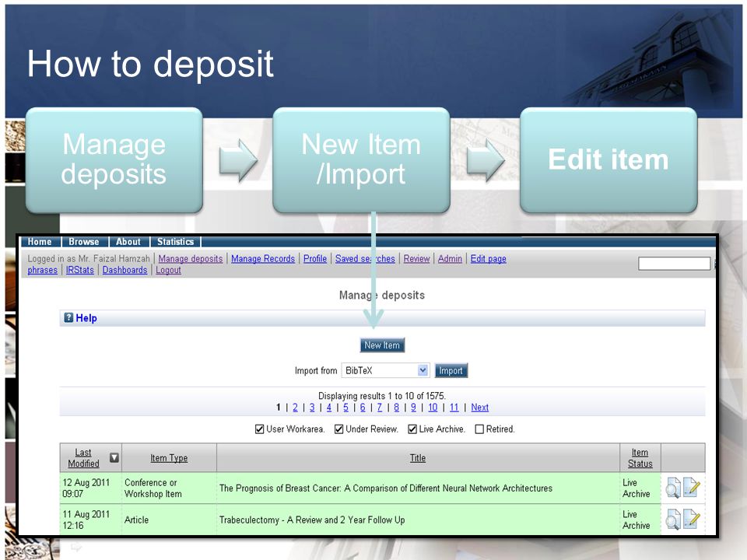Image resolution: width=747 pixels, height=560 pixels.
Task: Go to results page 10
Action: point(433,408)
